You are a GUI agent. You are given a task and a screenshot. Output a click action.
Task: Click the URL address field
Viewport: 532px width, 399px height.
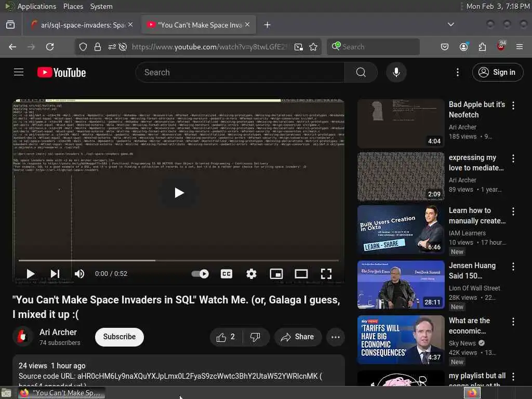click(210, 47)
